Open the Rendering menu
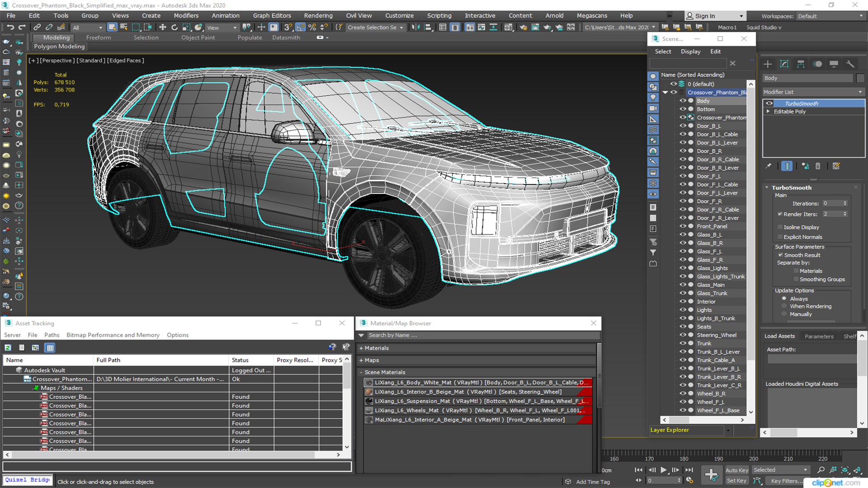The image size is (868, 488). (x=318, y=16)
